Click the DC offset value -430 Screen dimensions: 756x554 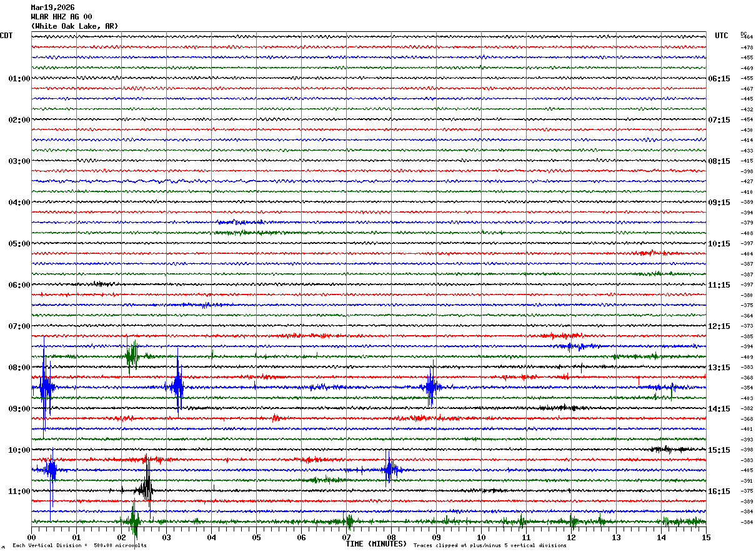(x=747, y=130)
